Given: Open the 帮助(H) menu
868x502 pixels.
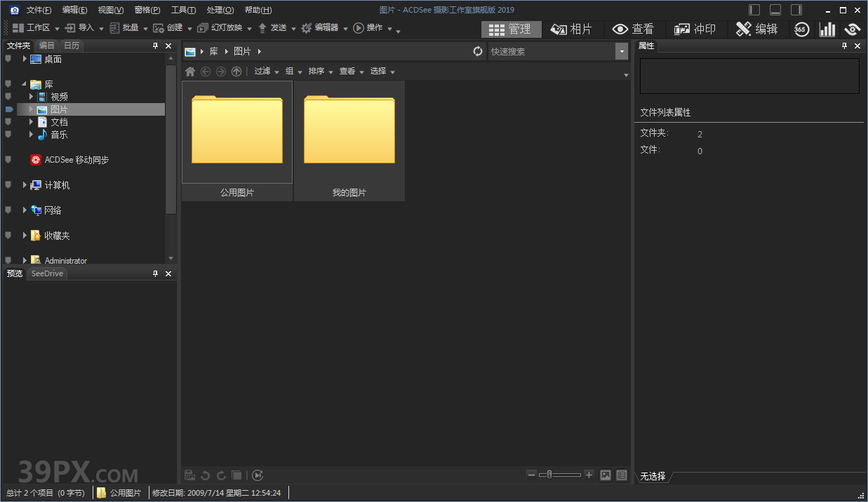Looking at the screenshot, I should pyautogui.click(x=258, y=10).
